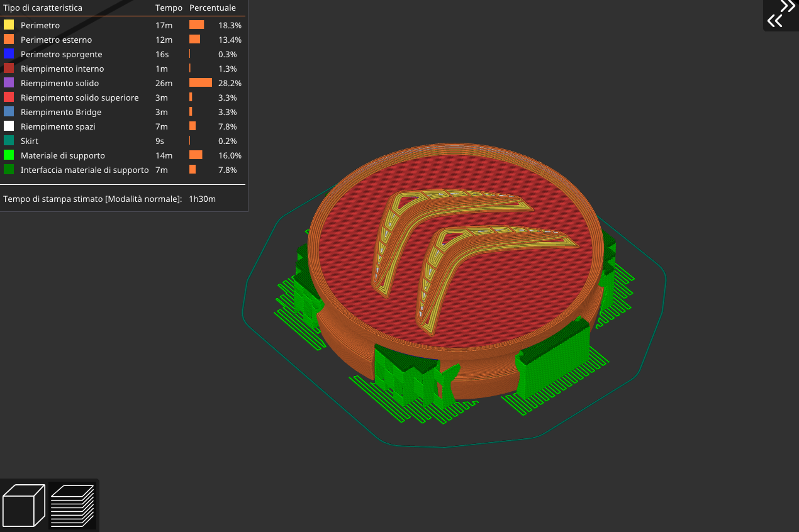
Task: Click the 26m Riempimento solido time
Action: pos(164,83)
